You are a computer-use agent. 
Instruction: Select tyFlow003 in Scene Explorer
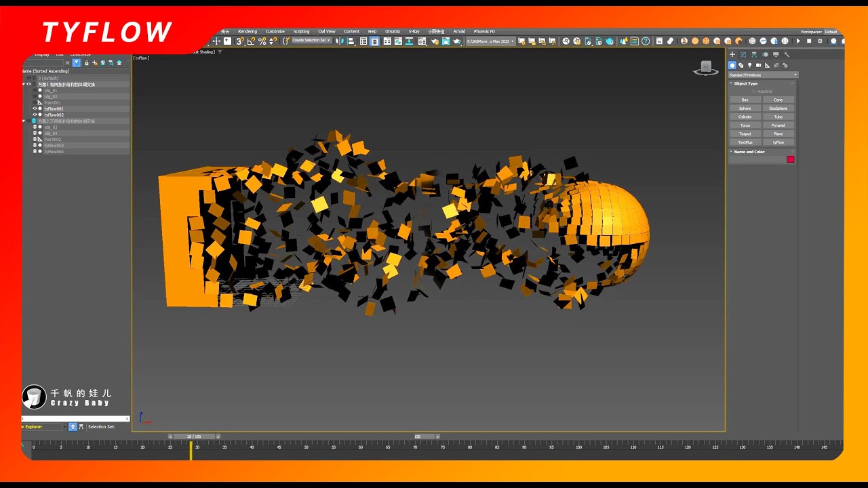click(54, 145)
